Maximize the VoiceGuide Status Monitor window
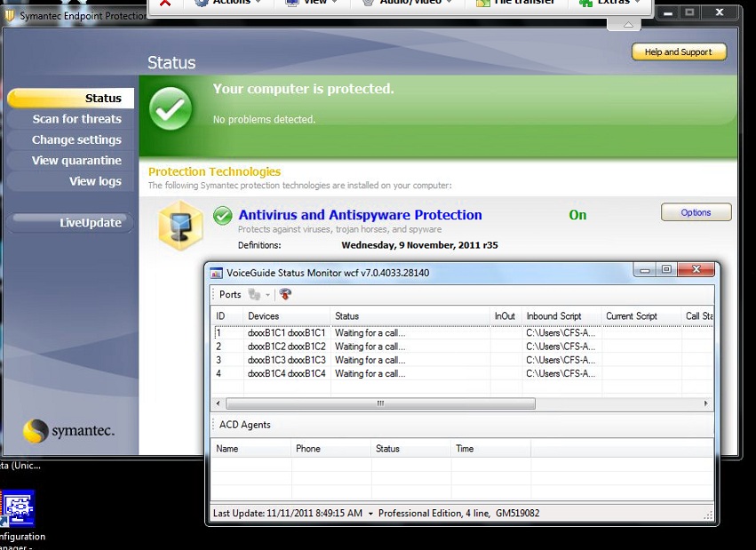Image resolution: width=756 pixels, height=550 pixels. (667, 269)
